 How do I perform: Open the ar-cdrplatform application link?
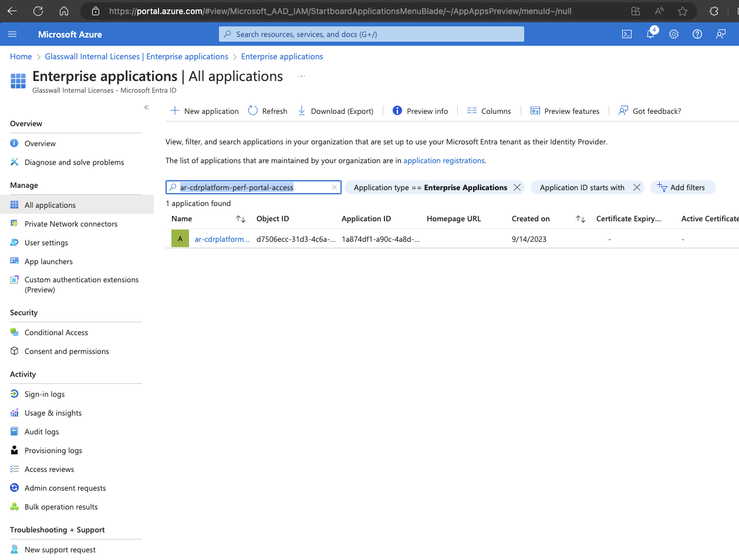click(x=222, y=239)
